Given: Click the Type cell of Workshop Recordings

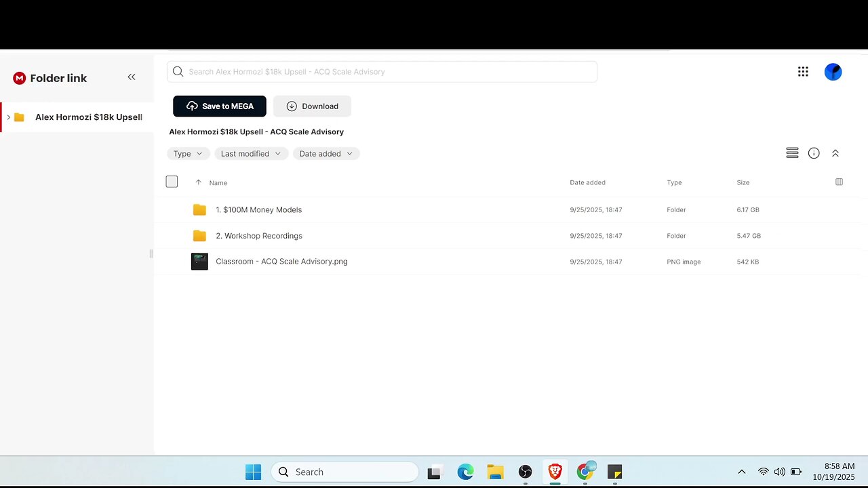Looking at the screenshot, I should coord(676,236).
